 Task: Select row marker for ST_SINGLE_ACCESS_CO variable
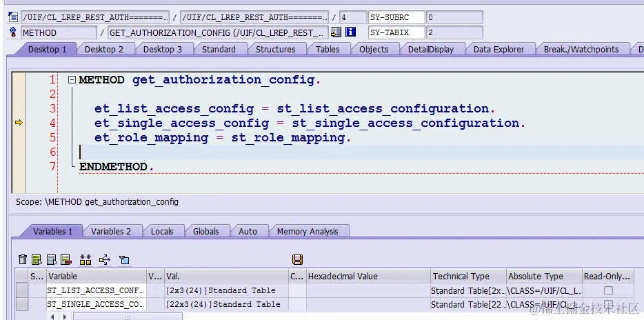[x=22, y=304]
